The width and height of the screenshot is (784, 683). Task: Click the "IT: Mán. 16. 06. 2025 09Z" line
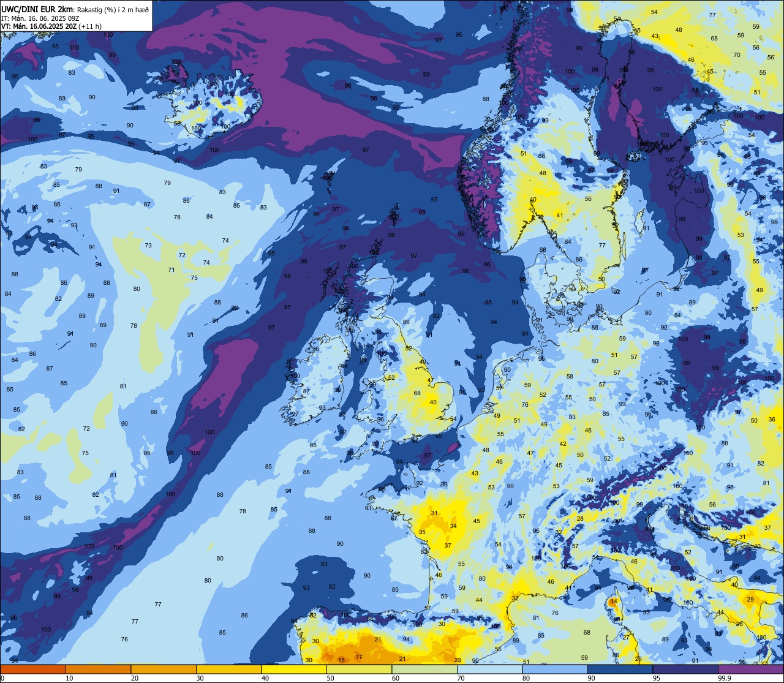tap(42, 18)
